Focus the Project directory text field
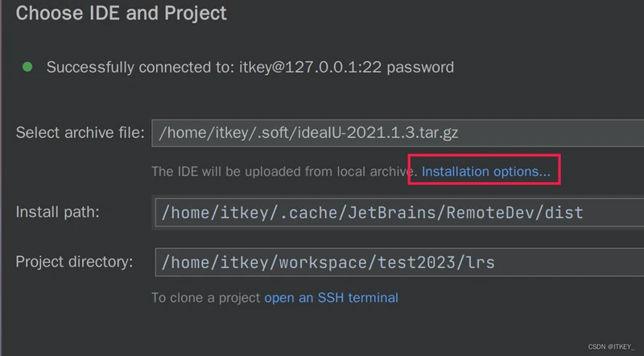 pyautogui.click(x=399, y=263)
